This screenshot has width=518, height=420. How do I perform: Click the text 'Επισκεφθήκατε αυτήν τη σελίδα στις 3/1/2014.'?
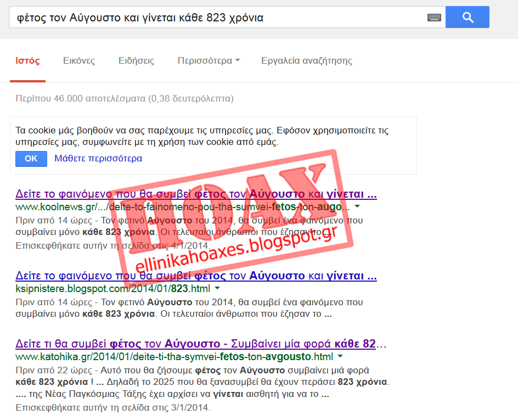pyautogui.click(x=112, y=407)
